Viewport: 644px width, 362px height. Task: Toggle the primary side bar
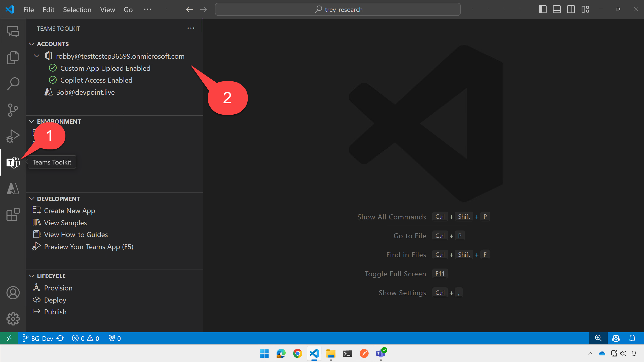pos(542,9)
